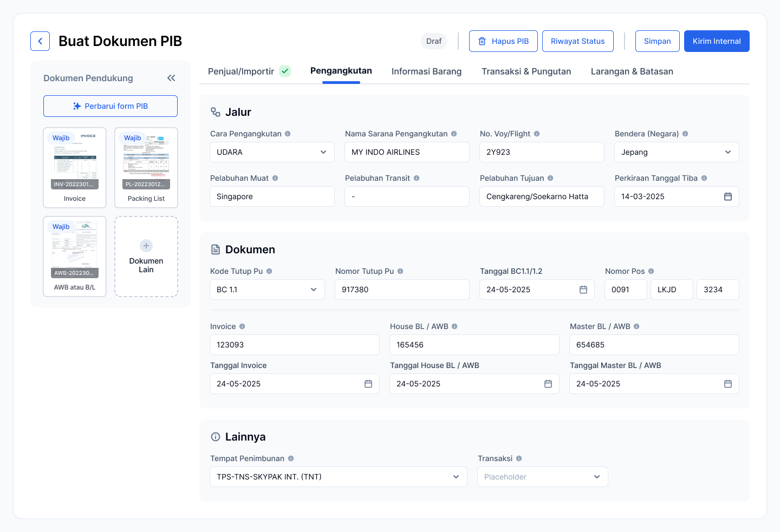Switch to Informasi Barang tab
Image resolution: width=780 pixels, height=532 pixels.
coord(426,71)
